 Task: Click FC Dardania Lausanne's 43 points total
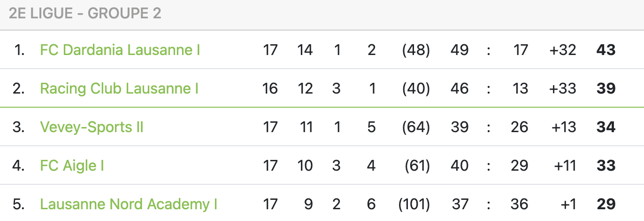[606, 50]
